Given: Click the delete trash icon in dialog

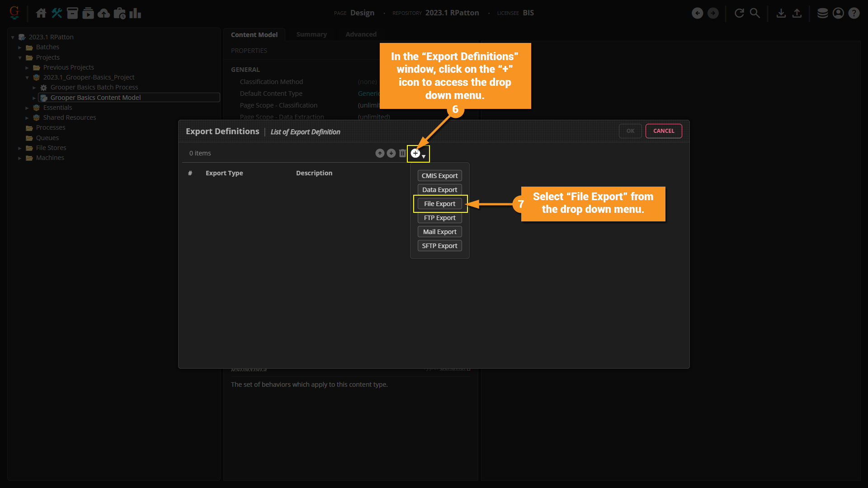Looking at the screenshot, I should pyautogui.click(x=402, y=153).
